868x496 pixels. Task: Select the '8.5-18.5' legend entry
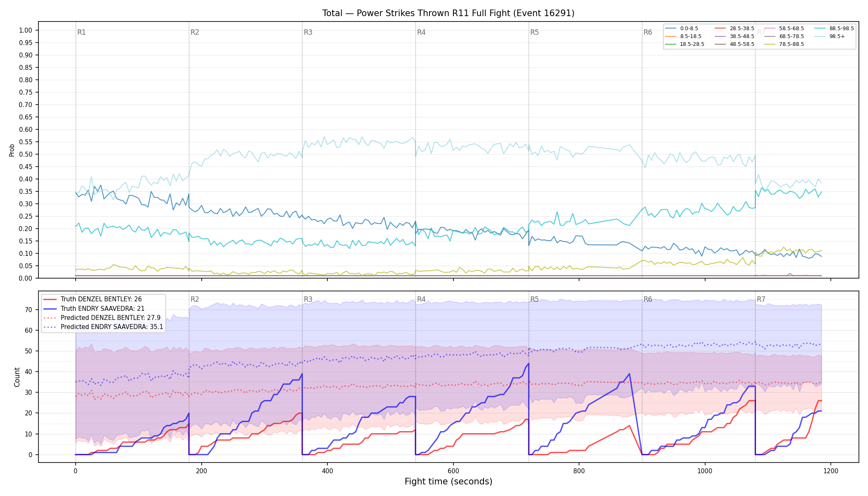[x=683, y=36]
